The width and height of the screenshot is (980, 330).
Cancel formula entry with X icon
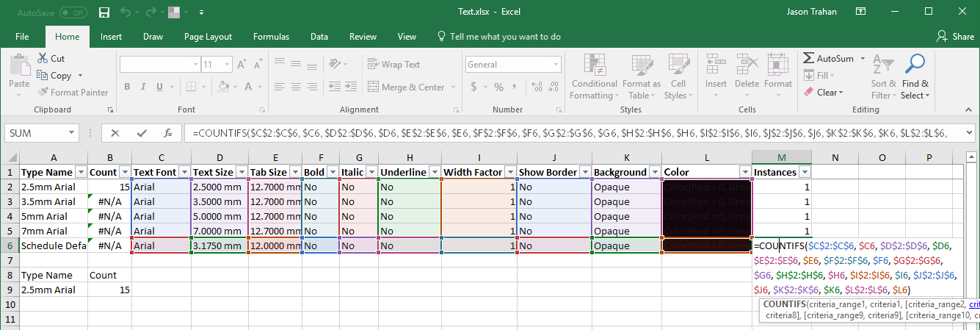115,133
